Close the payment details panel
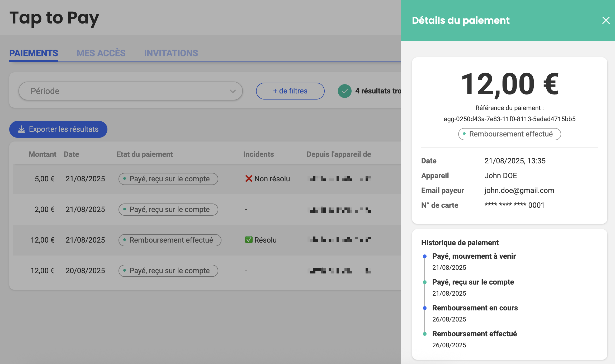This screenshot has width=615, height=364. (606, 20)
